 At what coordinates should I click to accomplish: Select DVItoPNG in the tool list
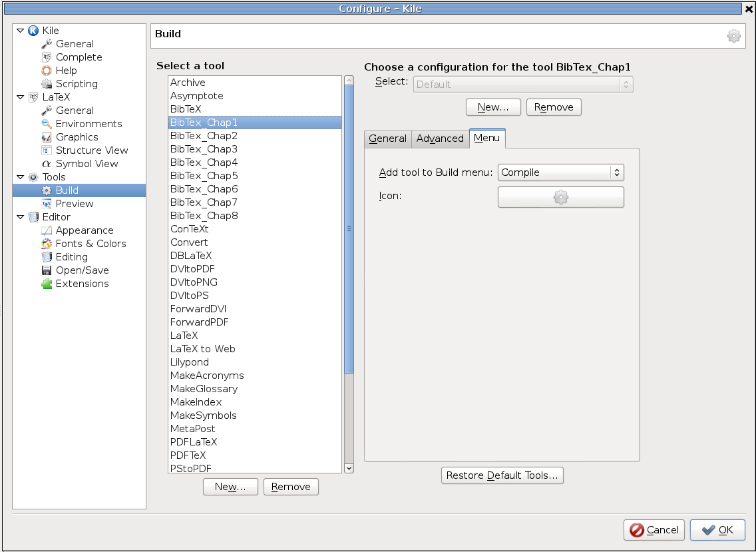pos(255,282)
